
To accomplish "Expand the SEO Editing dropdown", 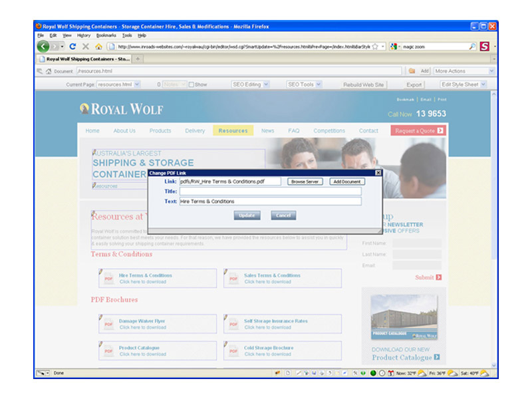I will click(x=250, y=84).
